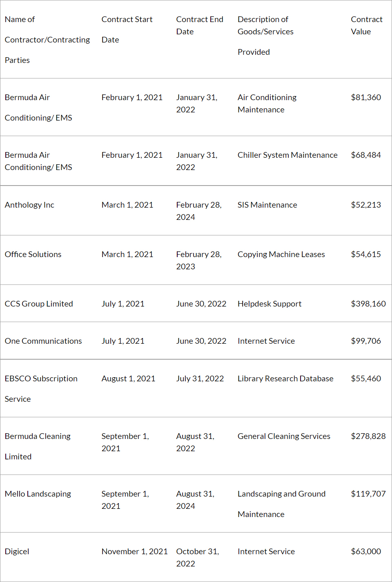The width and height of the screenshot is (392, 582).
Task: Click the Mello Landscaping contractor cell
Action: [38, 494]
